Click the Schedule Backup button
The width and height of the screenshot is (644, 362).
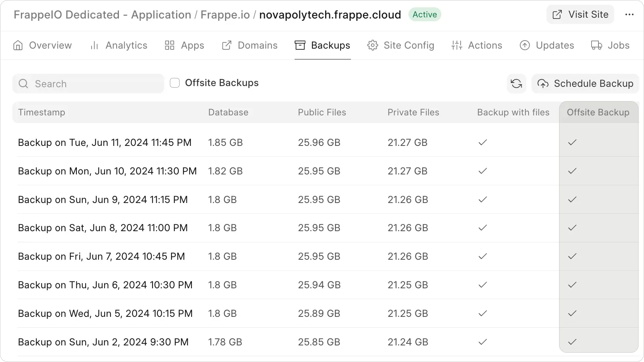[585, 83]
